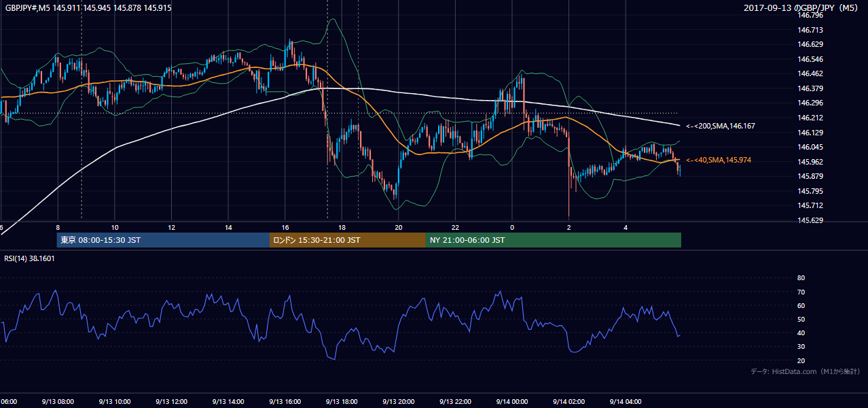Click the 146.212 price axis value

[811, 118]
